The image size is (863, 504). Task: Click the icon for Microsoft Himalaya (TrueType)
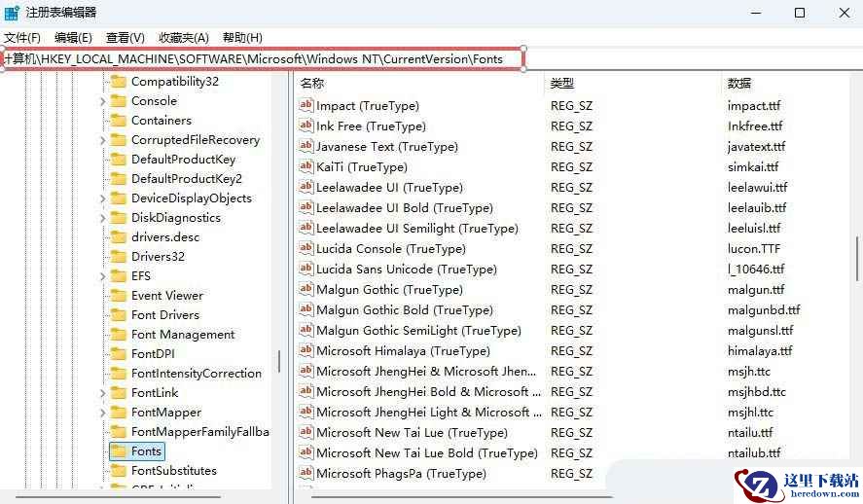(306, 351)
